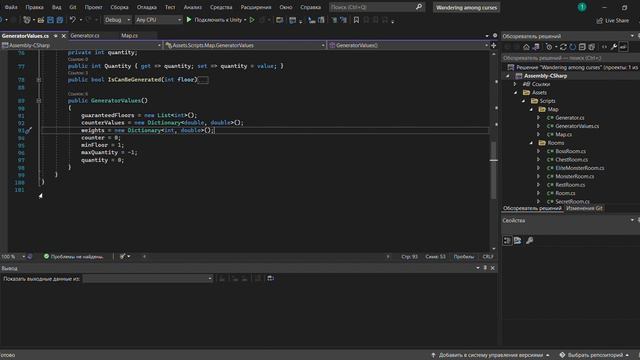Click the pending changes filter clock icon
Viewport: 640px width, 360px height.
tap(549, 47)
